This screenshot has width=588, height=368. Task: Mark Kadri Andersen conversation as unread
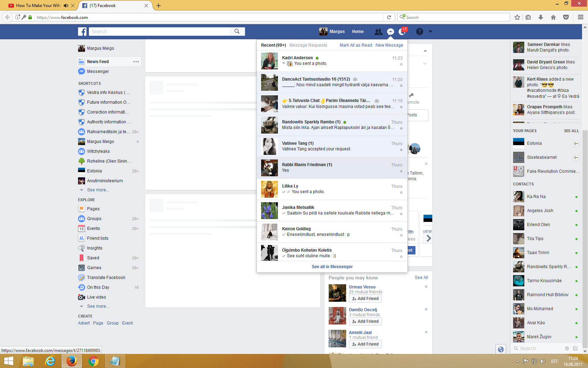pos(401,64)
